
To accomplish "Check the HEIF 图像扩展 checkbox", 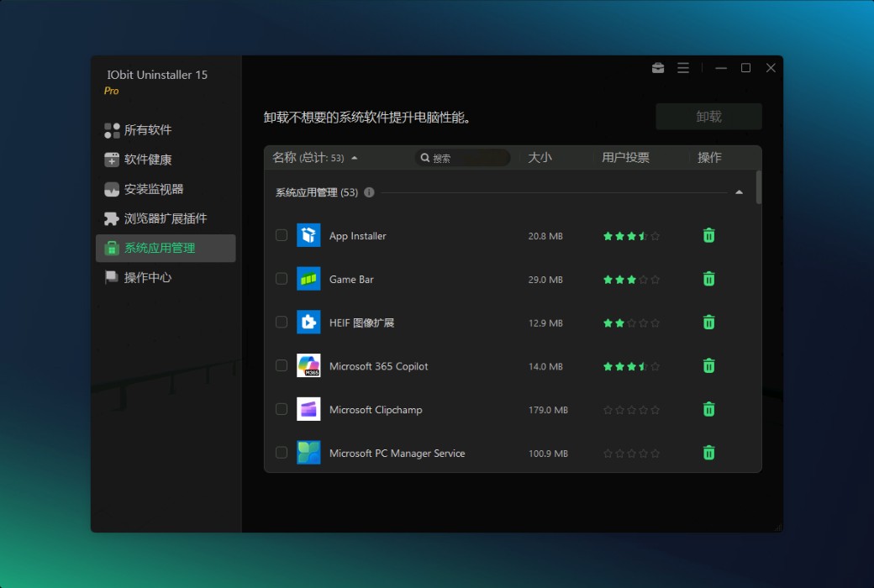I will (282, 323).
